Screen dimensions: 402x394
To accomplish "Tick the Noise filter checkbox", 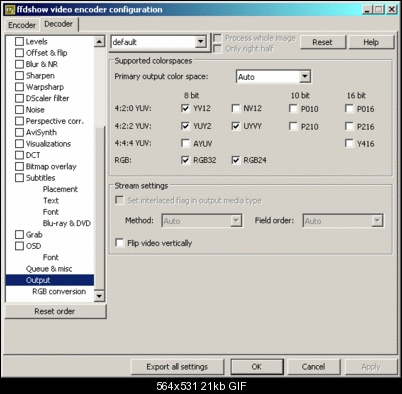I will click(x=19, y=110).
